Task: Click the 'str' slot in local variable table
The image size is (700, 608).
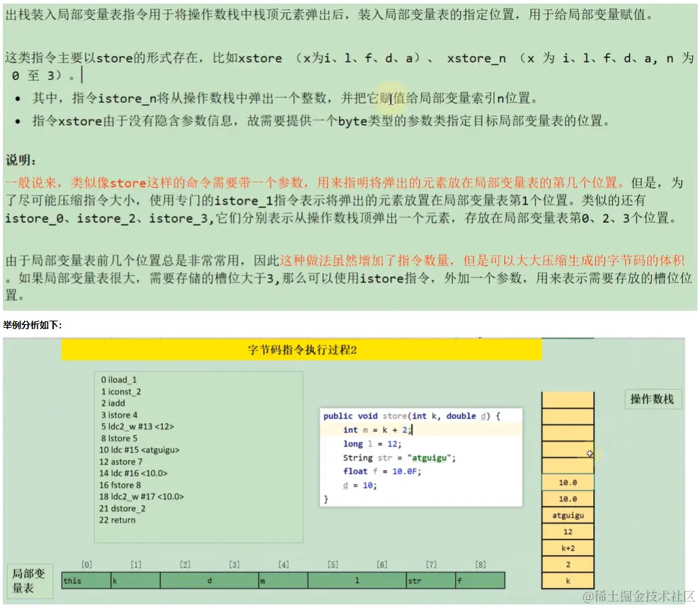Action: (x=431, y=581)
